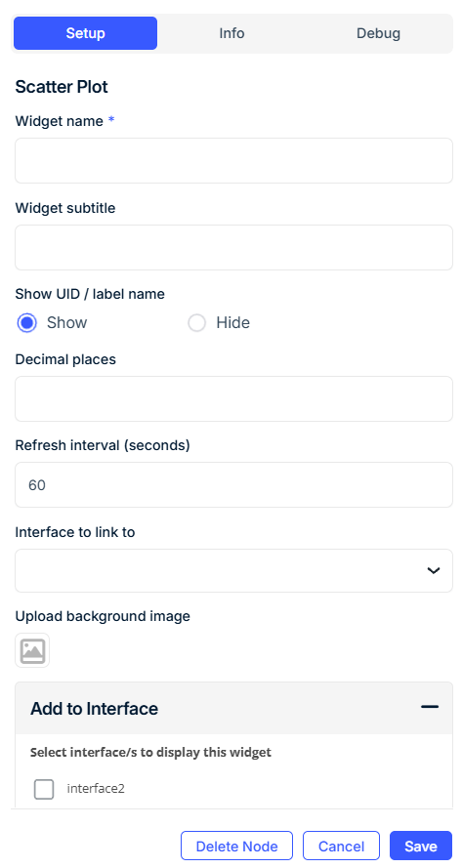The width and height of the screenshot is (462, 868).
Task: Open the Interface to link to dropdown
Action: point(233,570)
